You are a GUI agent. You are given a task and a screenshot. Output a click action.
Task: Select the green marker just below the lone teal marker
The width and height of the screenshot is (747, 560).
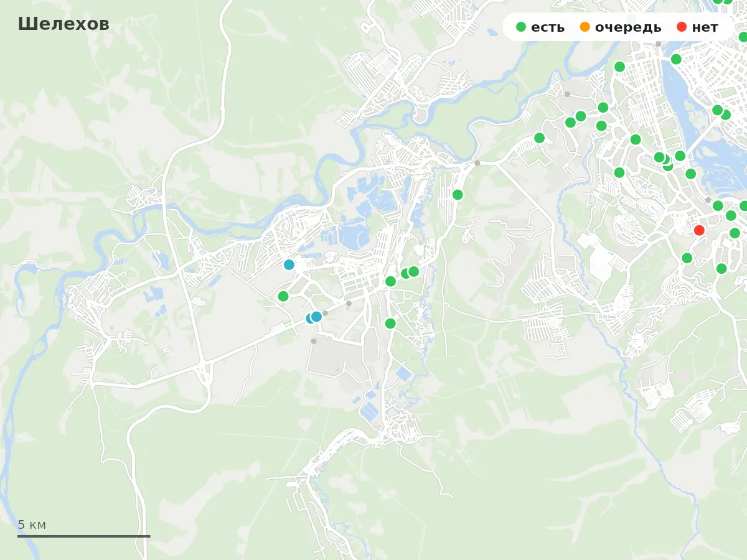[283, 296]
